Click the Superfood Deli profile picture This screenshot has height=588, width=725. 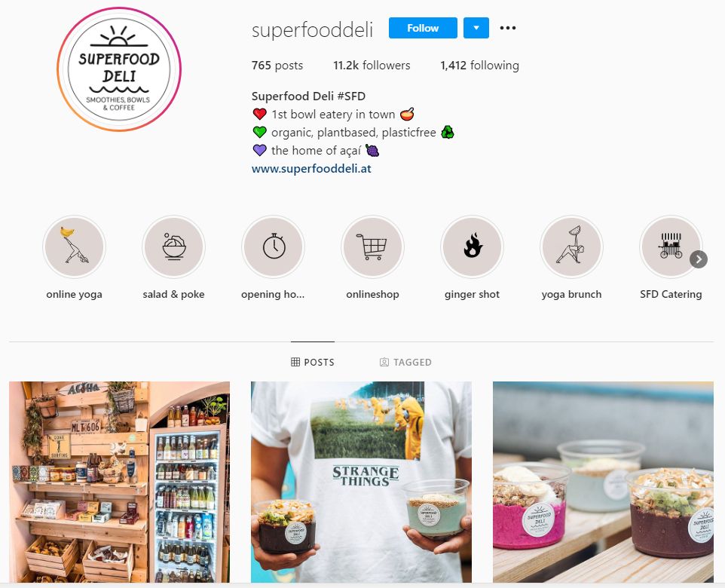pos(119,69)
